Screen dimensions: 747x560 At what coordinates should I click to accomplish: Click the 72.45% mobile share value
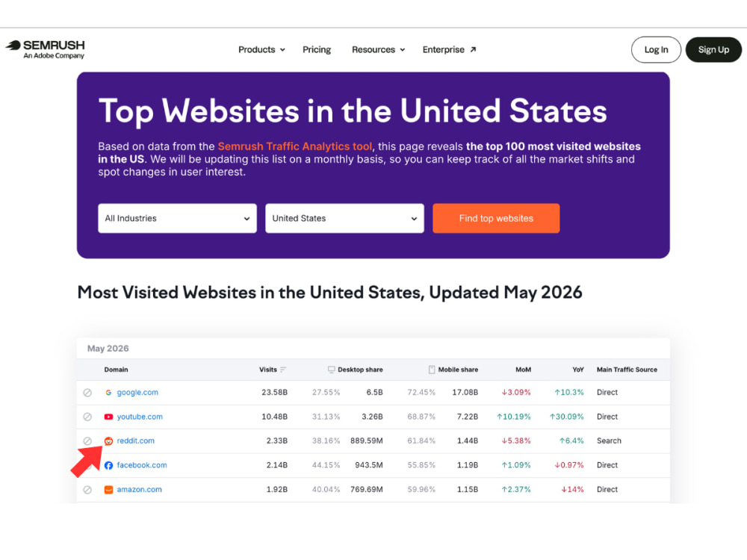click(x=421, y=393)
